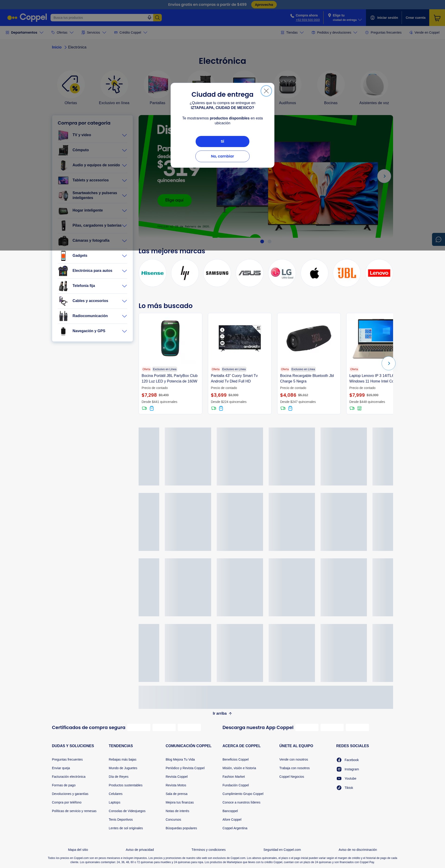This screenshot has height=868, width=445.
Task: Click Crear cuenta
Action: 415,18
